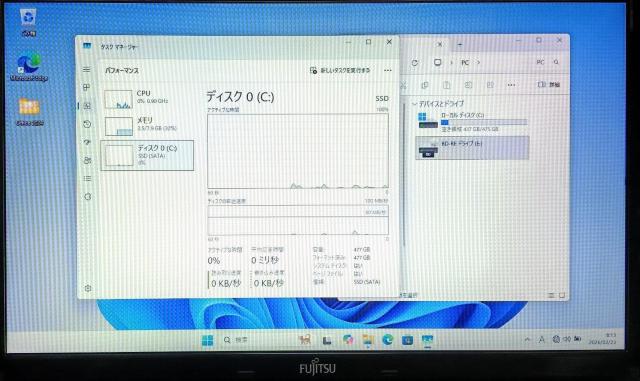Switch to the Processes page in Task Manager sidebar

coord(87,87)
